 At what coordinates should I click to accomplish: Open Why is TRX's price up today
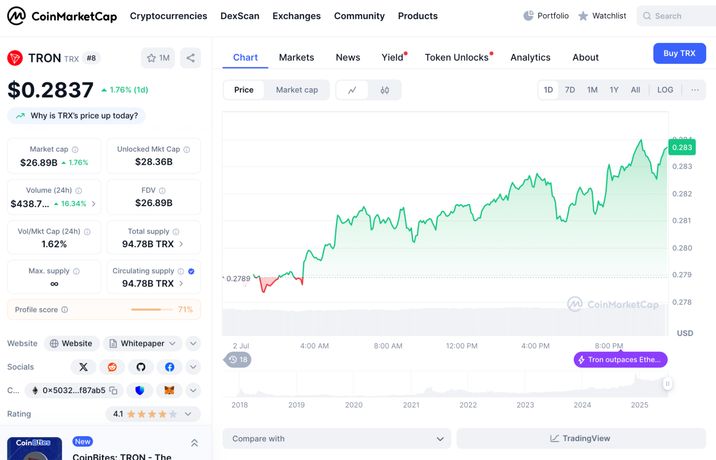tap(76, 116)
